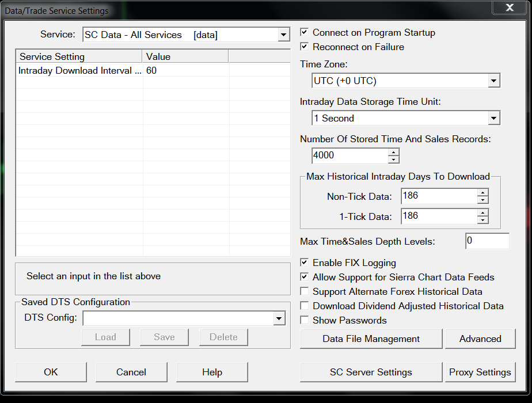Click the OK button

point(51,372)
